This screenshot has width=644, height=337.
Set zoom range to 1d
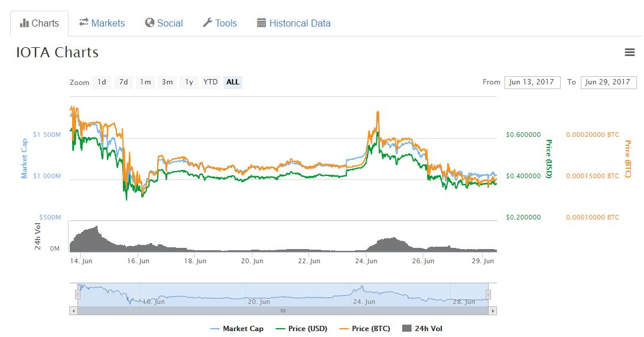coord(102,82)
